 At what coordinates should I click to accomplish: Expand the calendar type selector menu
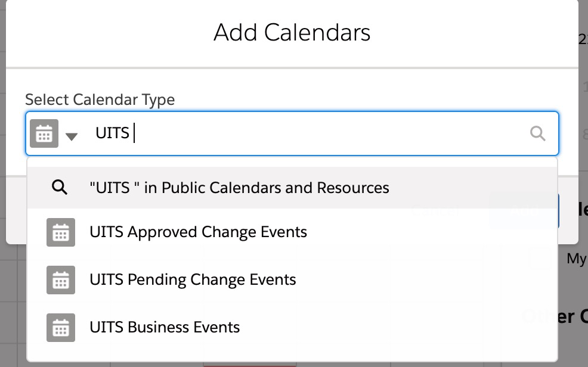(x=72, y=136)
